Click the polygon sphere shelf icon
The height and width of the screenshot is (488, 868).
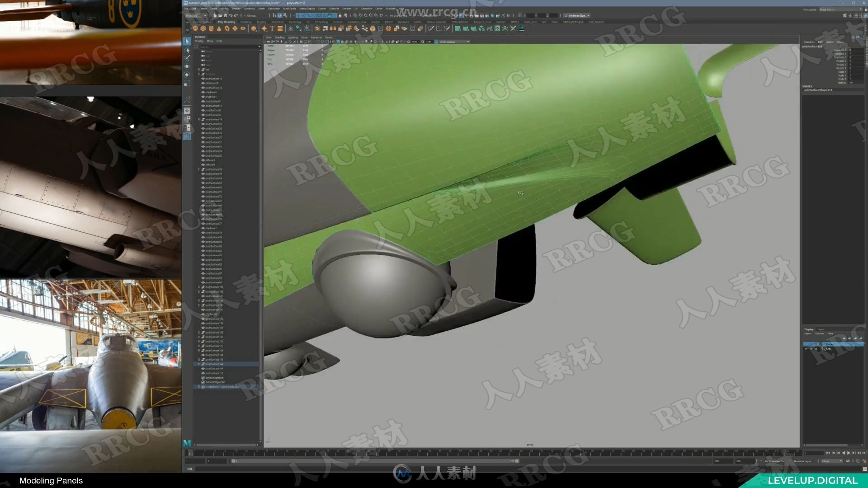(195, 28)
